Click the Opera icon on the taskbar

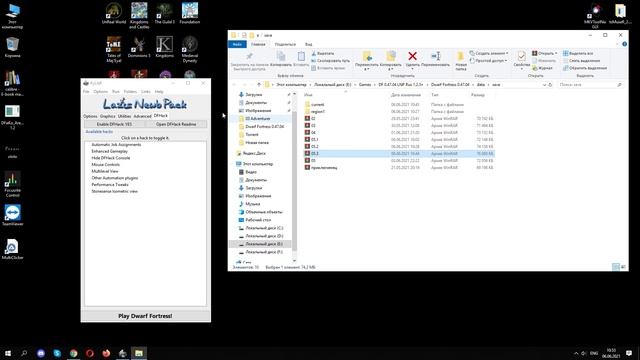(x=90, y=353)
